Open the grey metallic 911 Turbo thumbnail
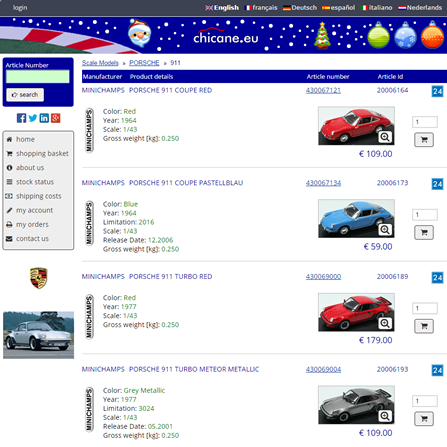Image resolution: width=447 pixels, height=447 pixels. [356, 405]
